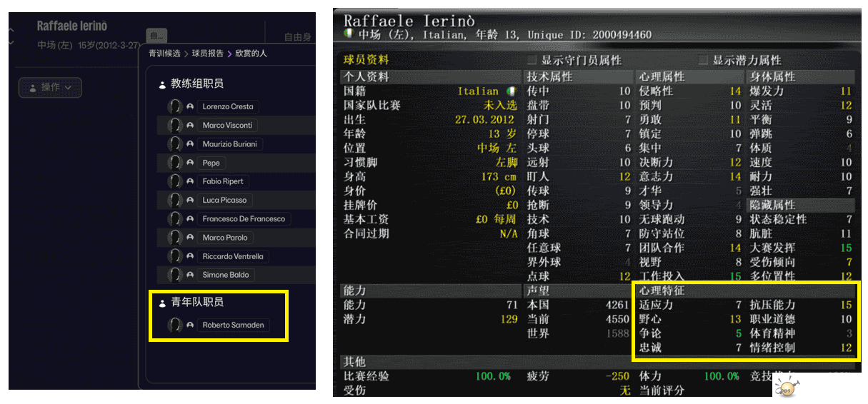Select the 球员资料 heading
The height and width of the screenshot is (404, 868).
click(366, 60)
